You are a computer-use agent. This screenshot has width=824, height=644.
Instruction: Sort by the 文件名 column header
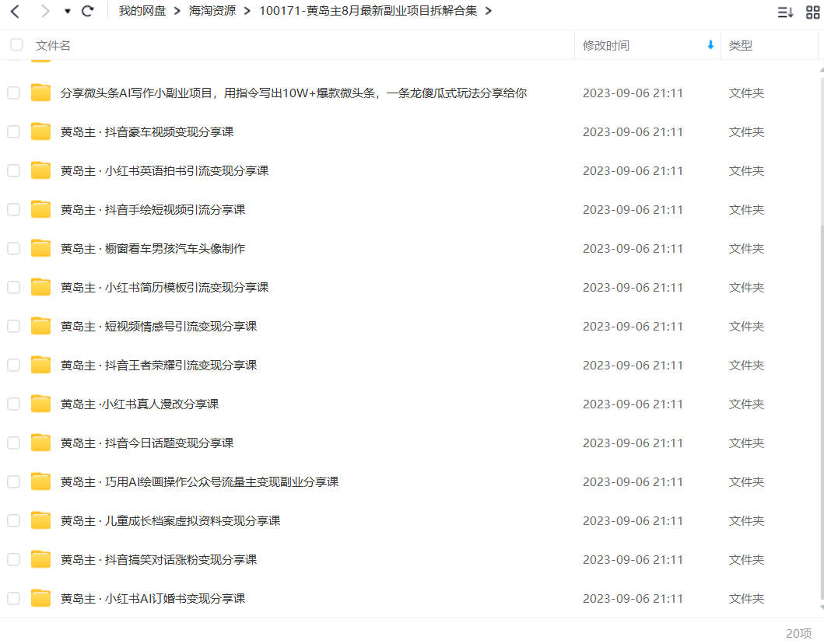[x=53, y=46]
